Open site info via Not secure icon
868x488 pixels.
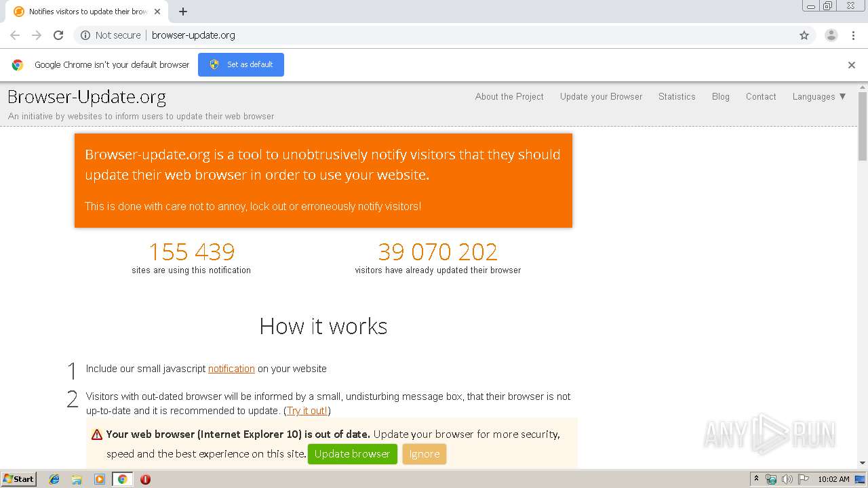(x=85, y=35)
